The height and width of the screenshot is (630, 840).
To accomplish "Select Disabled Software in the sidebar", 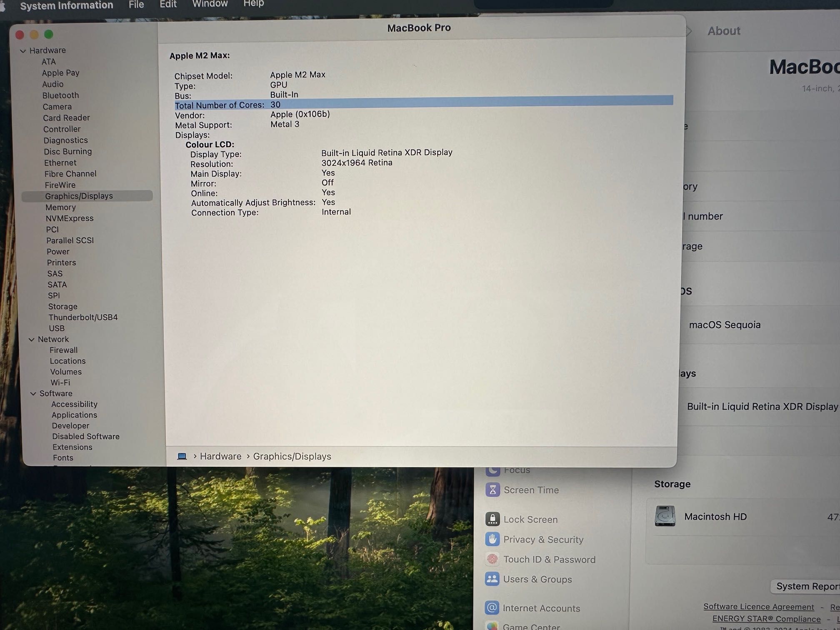I will pos(86,437).
